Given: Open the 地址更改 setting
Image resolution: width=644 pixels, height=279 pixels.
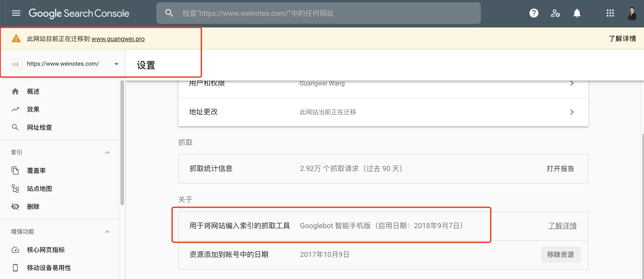Looking at the screenshot, I should (x=383, y=112).
